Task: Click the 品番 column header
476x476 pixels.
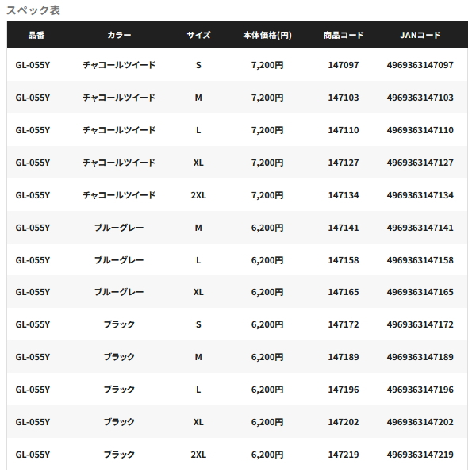Action: 36,35
